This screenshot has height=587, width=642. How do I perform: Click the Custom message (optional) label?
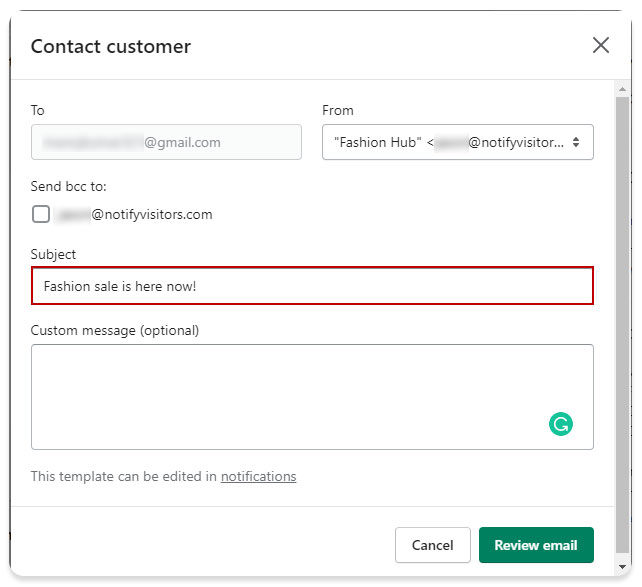[x=115, y=330]
